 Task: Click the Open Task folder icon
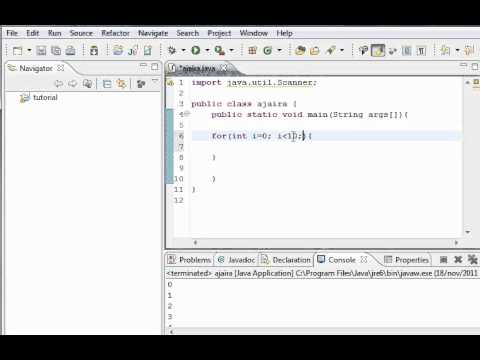click(x=315, y=51)
